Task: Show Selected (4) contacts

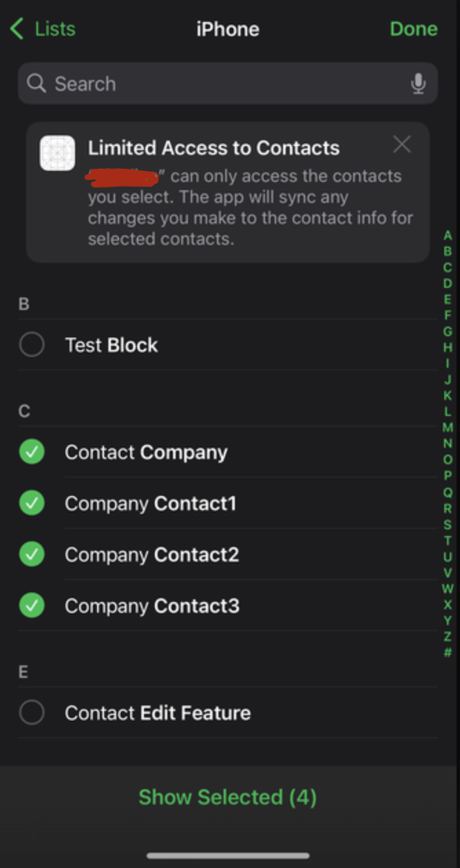Action: [x=227, y=797]
